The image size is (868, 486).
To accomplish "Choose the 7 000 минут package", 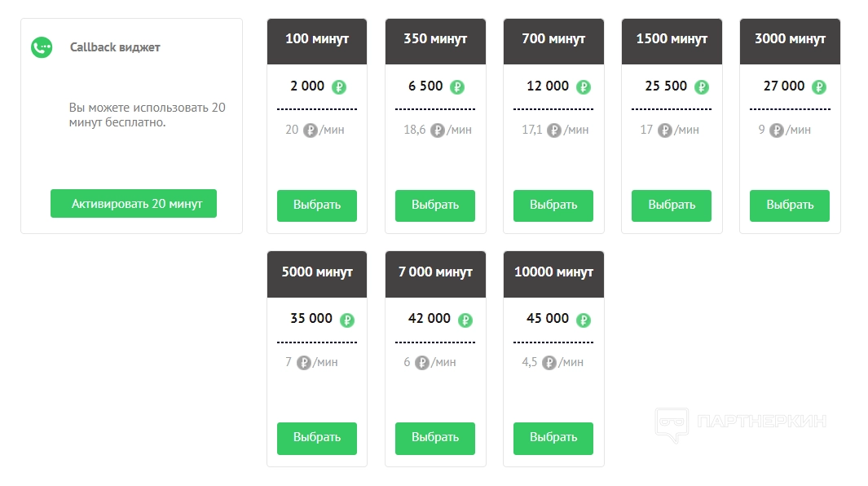I will (x=435, y=438).
